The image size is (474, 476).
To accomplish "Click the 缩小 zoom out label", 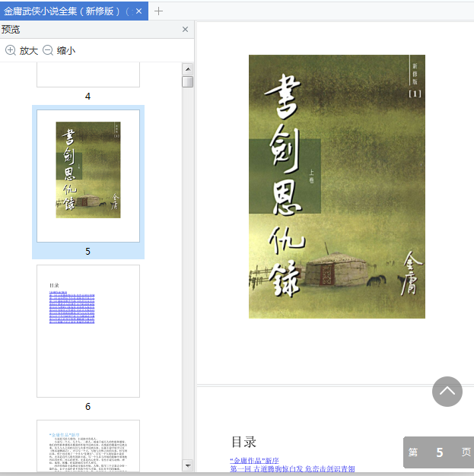I will [66, 50].
